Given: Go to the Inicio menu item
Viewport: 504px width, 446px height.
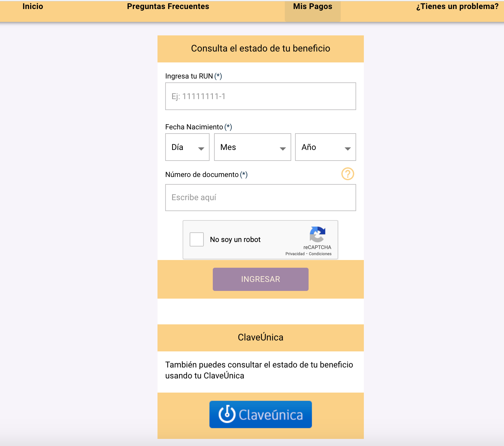Looking at the screenshot, I should (33, 6).
